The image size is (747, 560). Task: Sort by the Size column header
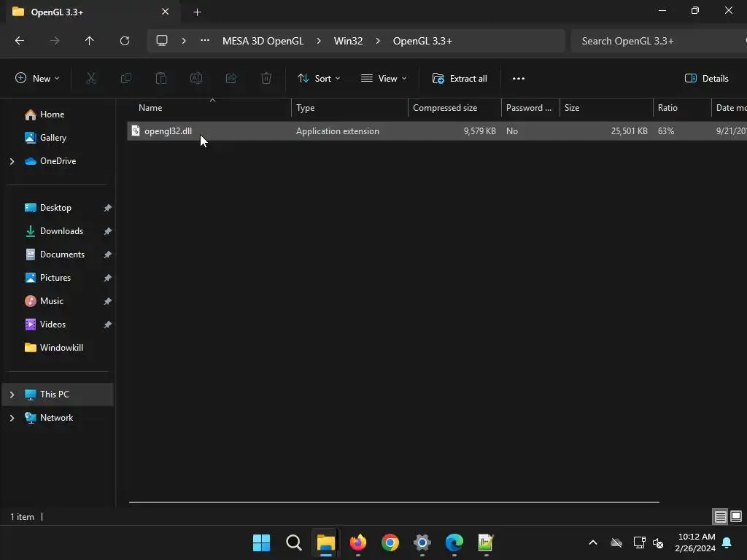[x=606, y=108]
